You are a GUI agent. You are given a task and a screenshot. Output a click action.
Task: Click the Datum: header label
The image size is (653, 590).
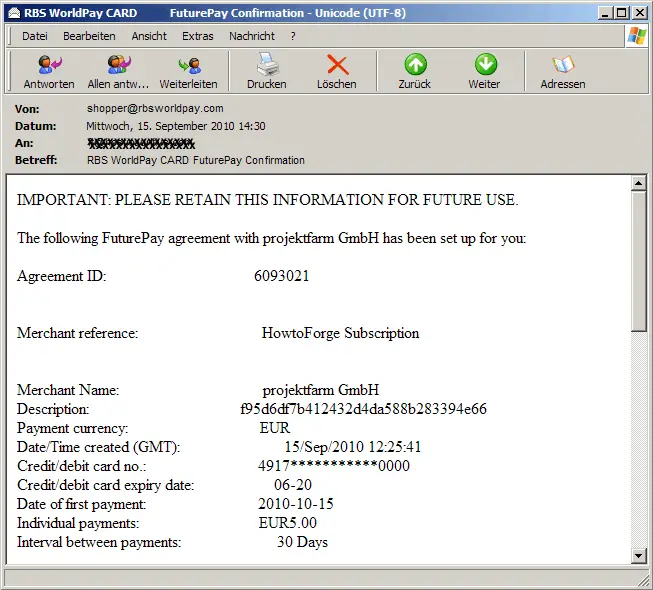click(35, 126)
